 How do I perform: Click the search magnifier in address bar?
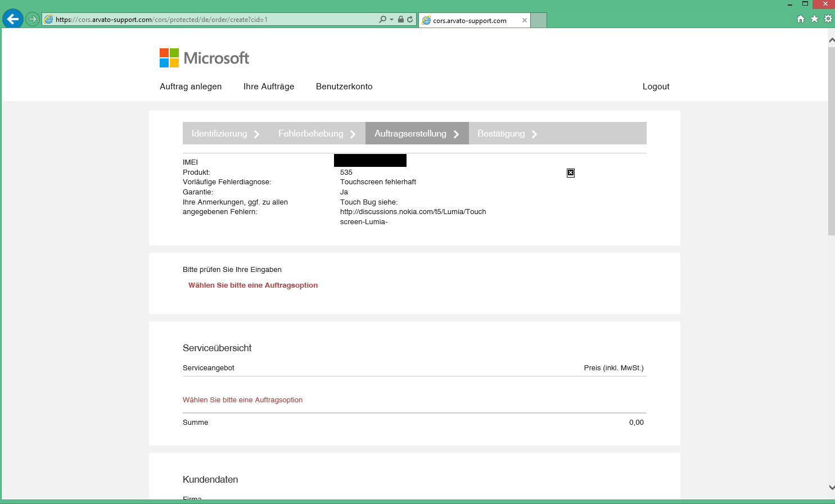point(383,19)
